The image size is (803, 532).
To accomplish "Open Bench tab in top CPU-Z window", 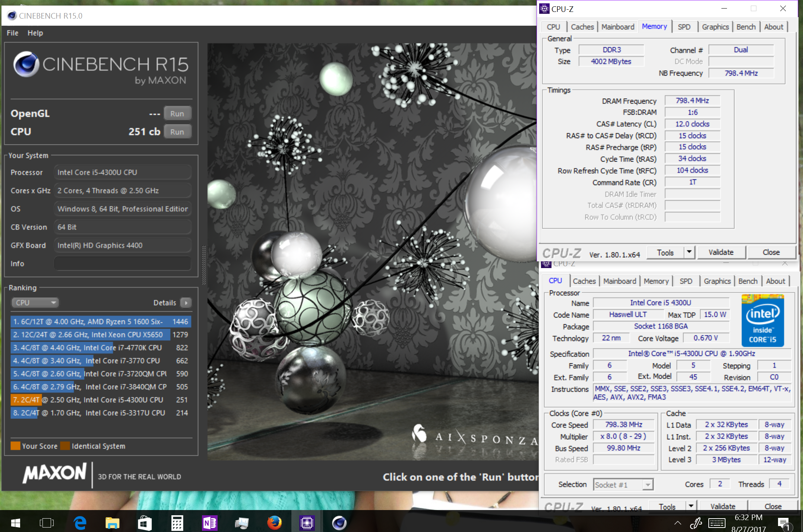I will [x=746, y=27].
